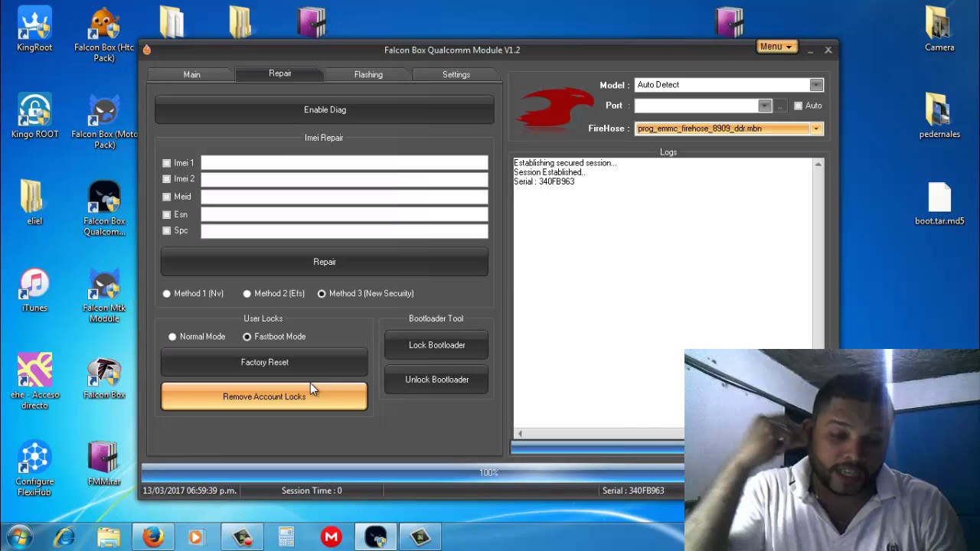980x551 pixels.
Task: Select the Method 1 (Nv) radio button
Action: (167, 294)
